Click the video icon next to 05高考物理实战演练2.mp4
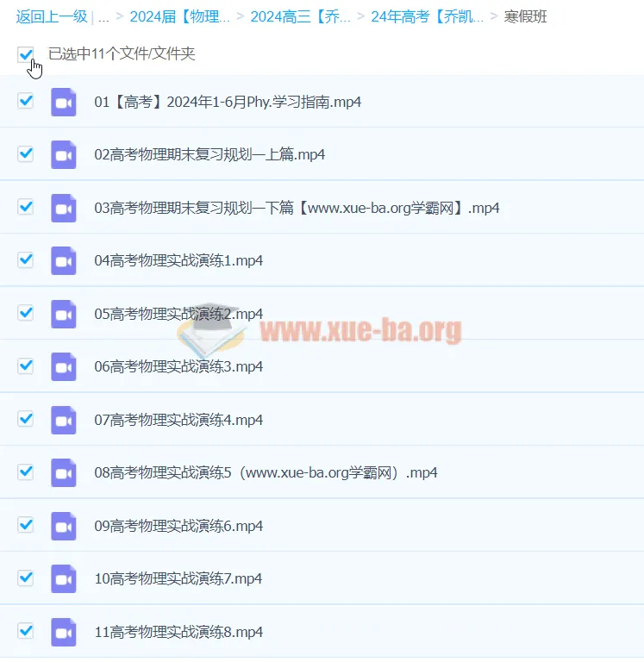 tap(63, 315)
